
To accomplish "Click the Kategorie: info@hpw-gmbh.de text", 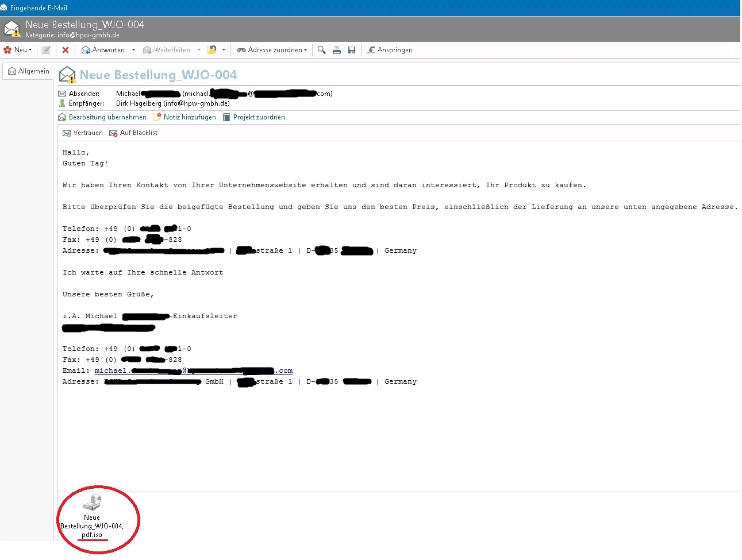I will pyautogui.click(x=72, y=35).
